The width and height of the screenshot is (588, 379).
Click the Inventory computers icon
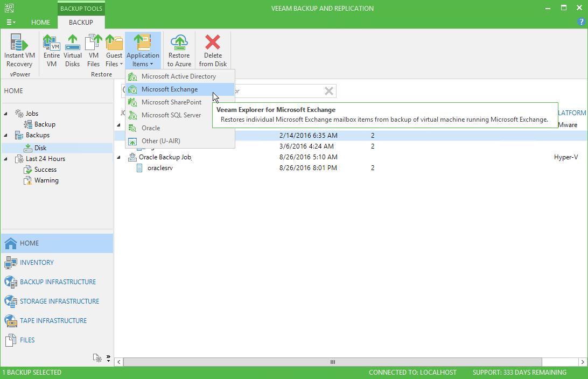tap(11, 263)
